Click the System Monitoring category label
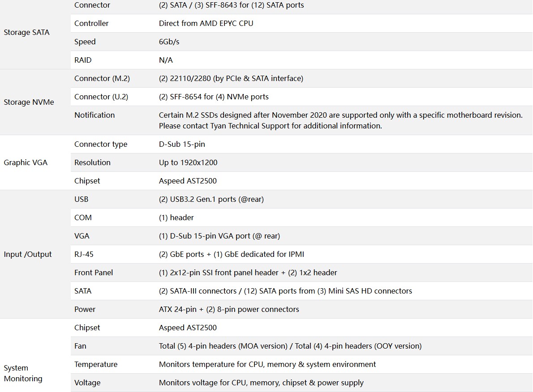Viewport: 533px width, 392px height. point(23,373)
